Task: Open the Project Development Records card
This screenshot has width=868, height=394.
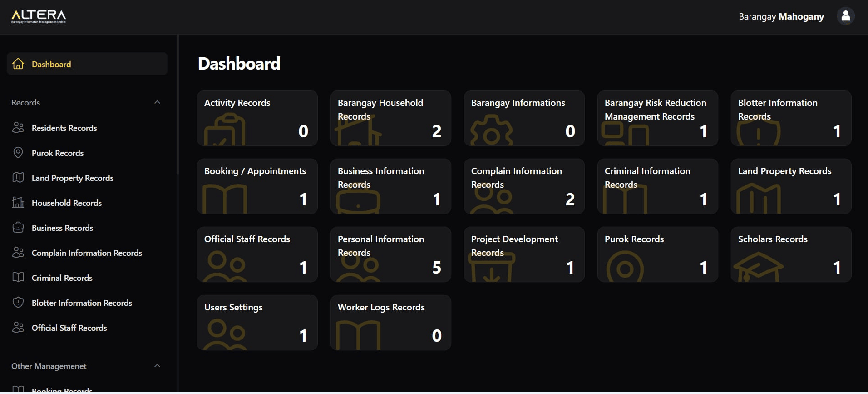Action: click(x=524, y=254)
